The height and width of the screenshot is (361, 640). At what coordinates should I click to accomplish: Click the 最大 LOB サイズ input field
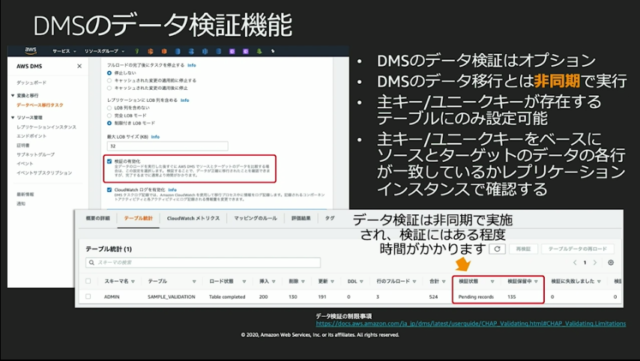[167, 146]
